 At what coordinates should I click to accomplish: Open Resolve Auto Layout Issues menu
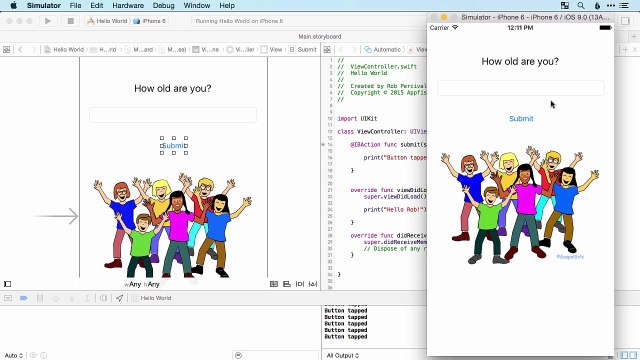pos(313,284)
